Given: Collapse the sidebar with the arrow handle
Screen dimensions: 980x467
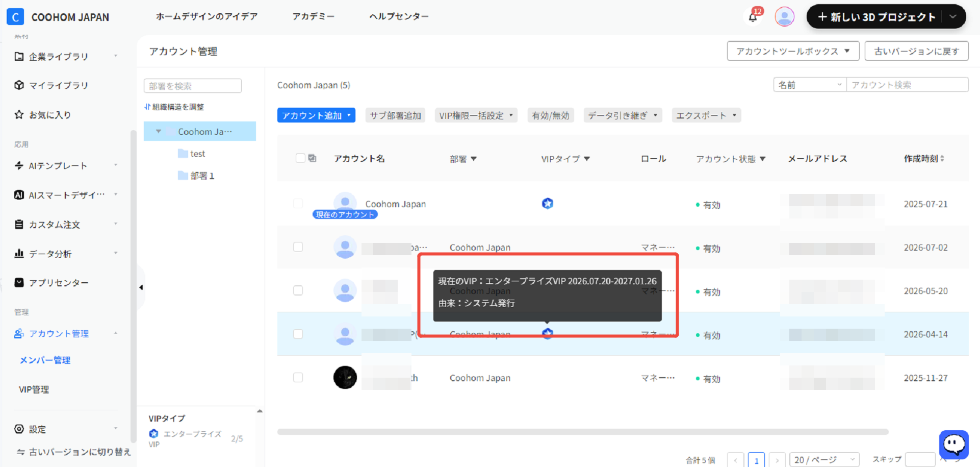Looking at the screenshot, I should coord(141,287).
